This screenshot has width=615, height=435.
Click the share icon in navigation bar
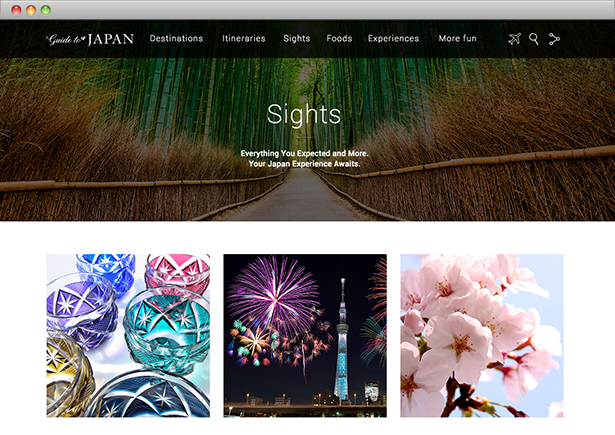click(x=554, y=39)
